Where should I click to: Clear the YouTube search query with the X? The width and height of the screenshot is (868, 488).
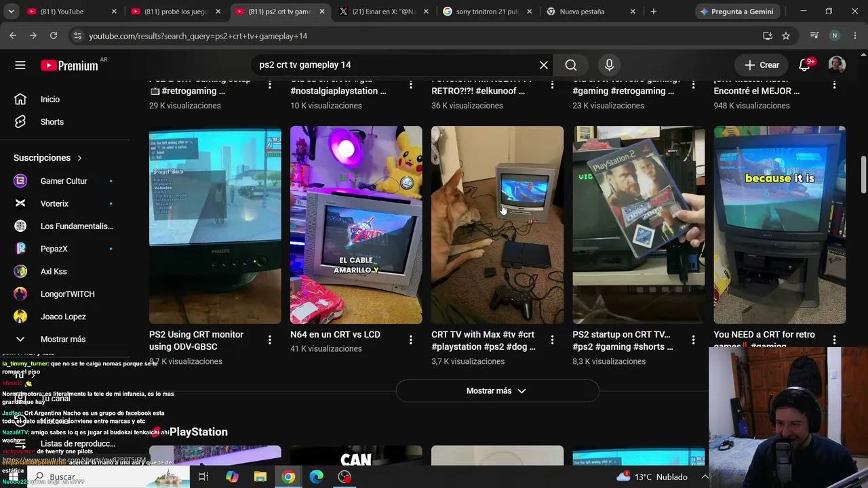click(x=544, y=65)
